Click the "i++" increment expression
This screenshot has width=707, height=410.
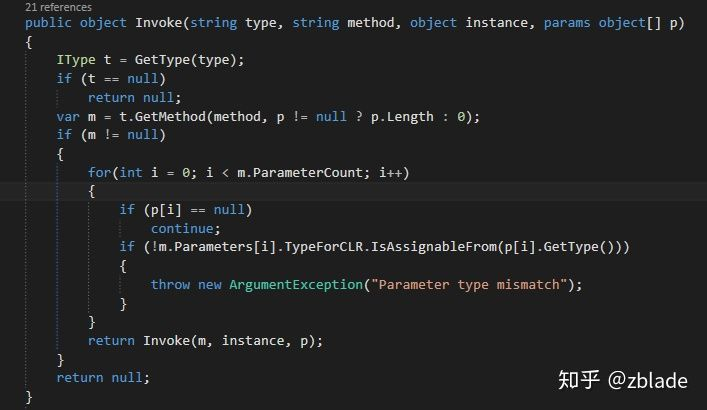[x=390, y=172]
